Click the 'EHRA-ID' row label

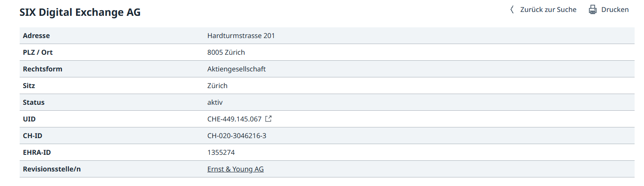coord(37,152)
